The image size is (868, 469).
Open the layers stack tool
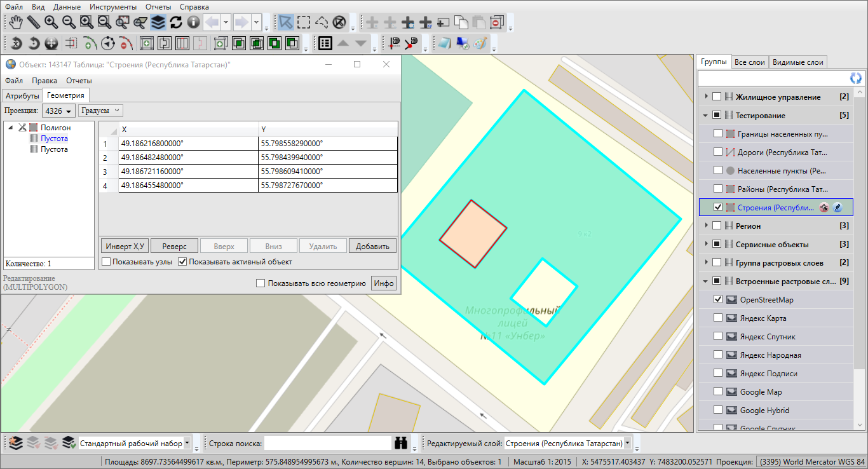[x=158, y=22]
